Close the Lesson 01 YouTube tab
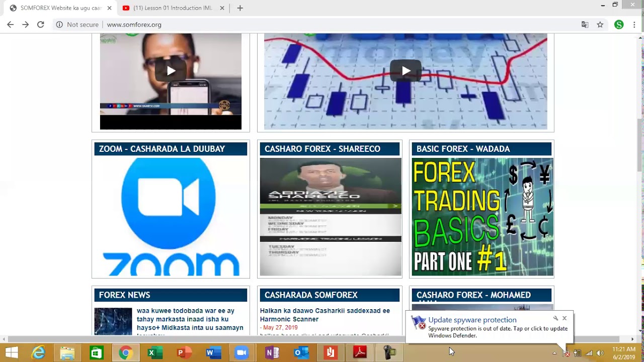 click(222, 8)
